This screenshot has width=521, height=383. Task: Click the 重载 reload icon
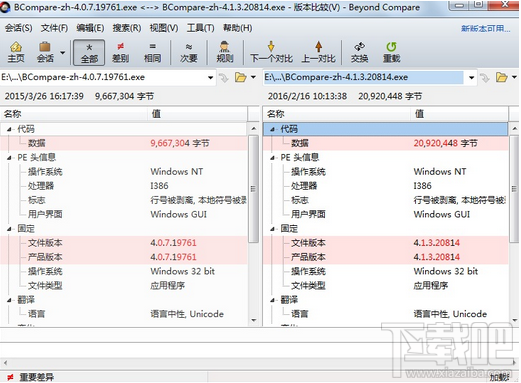[x=391, y=52]
